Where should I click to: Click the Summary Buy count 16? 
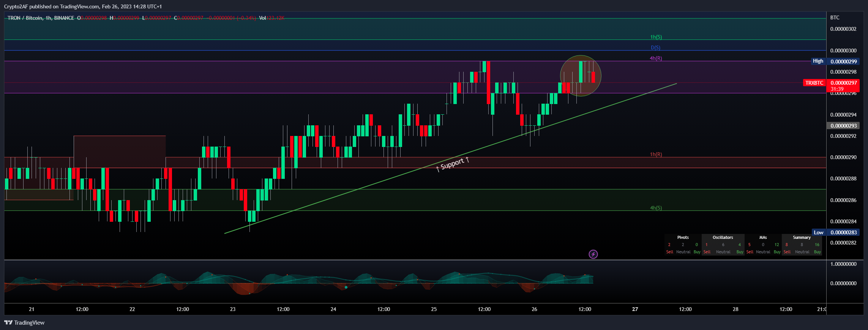817,245
